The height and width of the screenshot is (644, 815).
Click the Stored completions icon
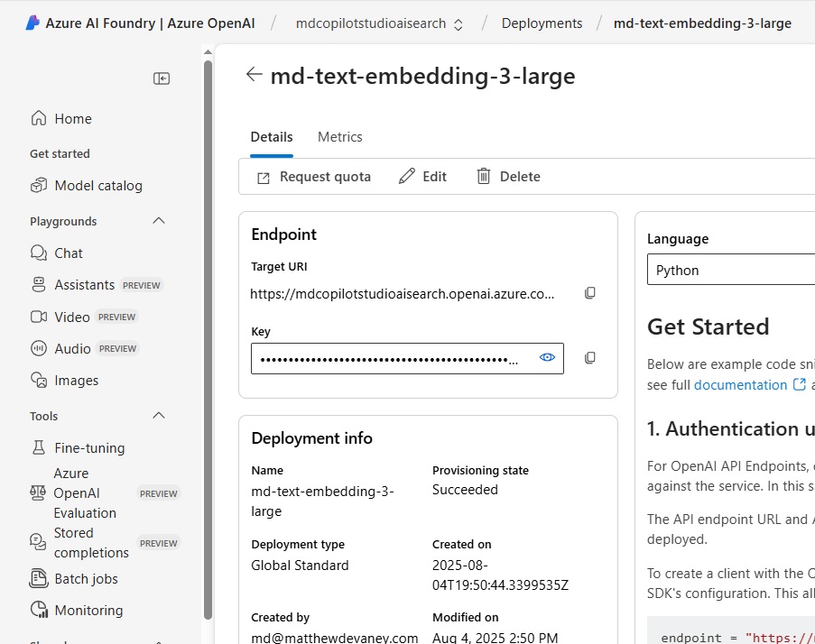tap(37, 542)
